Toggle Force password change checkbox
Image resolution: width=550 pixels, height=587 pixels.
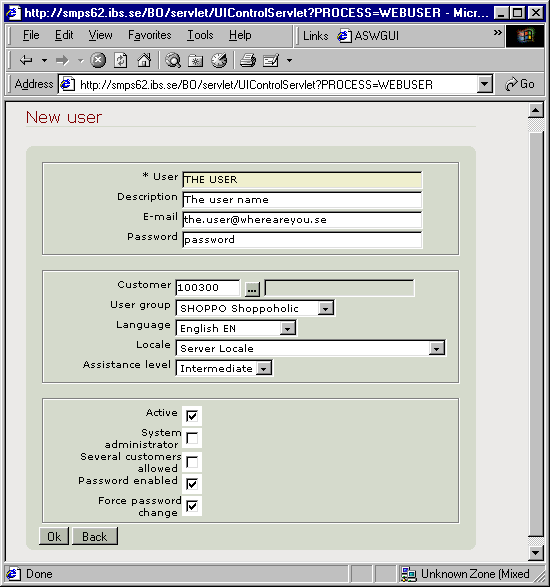[192, 506]
